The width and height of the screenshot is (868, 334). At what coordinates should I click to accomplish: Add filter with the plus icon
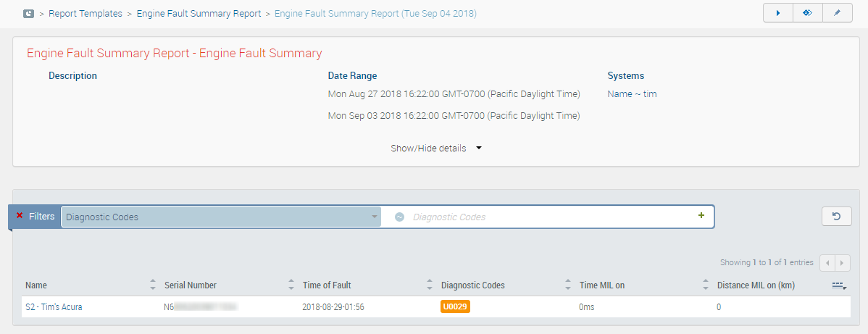coord(701,216)
